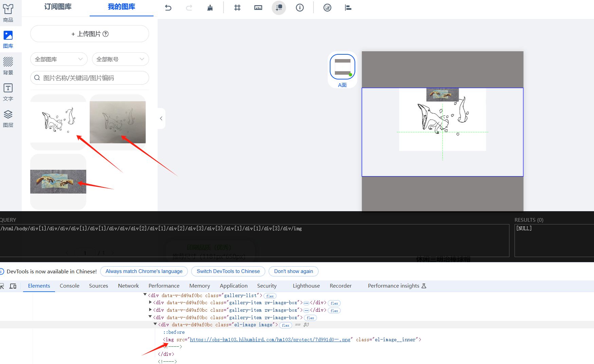The height and width of the screenshot is (364, 594).
Task: Toggle the ruler icon in toolbar
Action: point(258,7)
